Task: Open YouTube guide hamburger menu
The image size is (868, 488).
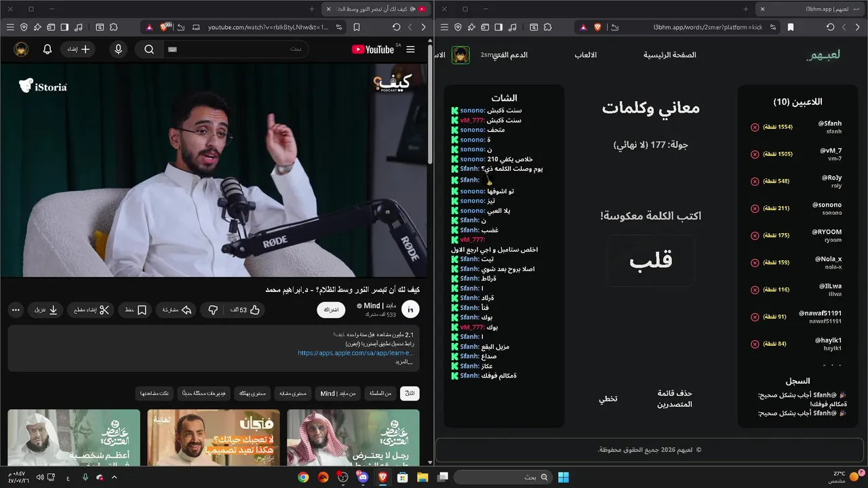Action: click(410, 49)
